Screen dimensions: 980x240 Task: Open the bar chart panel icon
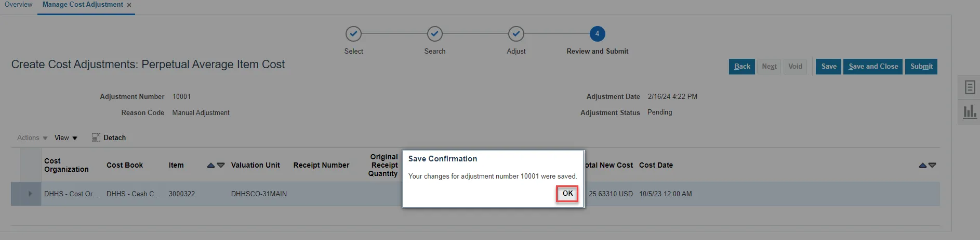click(970, 111)
